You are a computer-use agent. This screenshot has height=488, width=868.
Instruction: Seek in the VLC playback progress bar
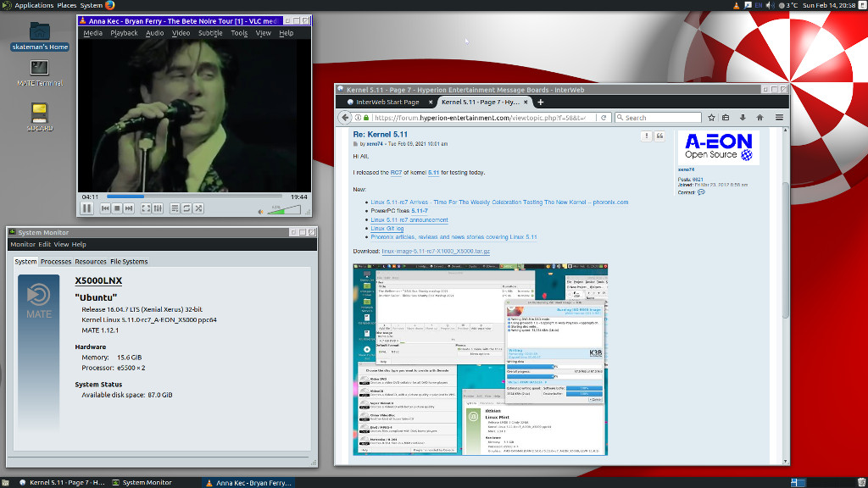point(194,197)
